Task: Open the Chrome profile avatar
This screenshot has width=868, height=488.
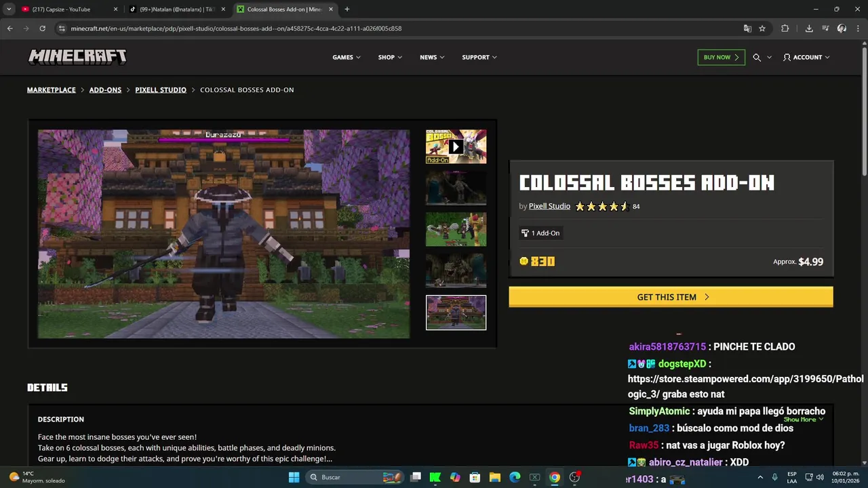Action: click(842, 28)
